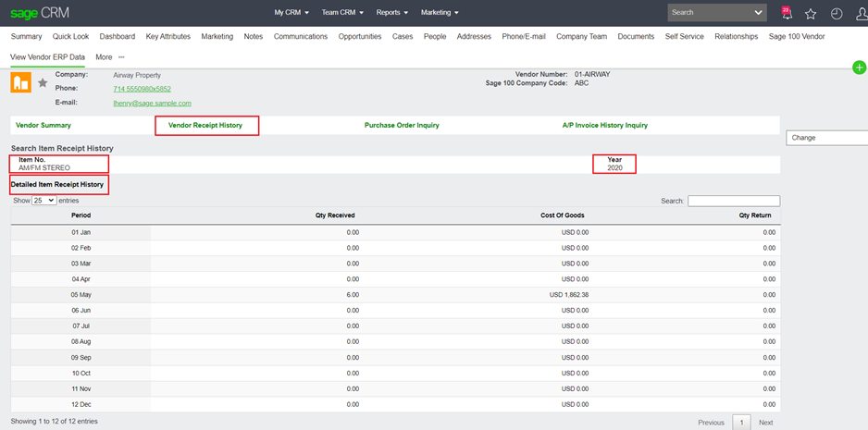Open the Self Service tab
Viewport: 868px width, 430px height.
click(685, 36)
